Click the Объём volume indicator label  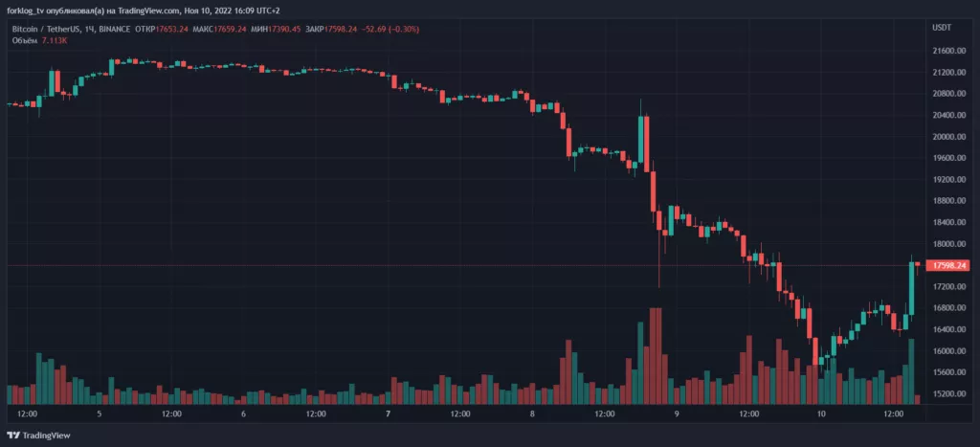(24, 41)
